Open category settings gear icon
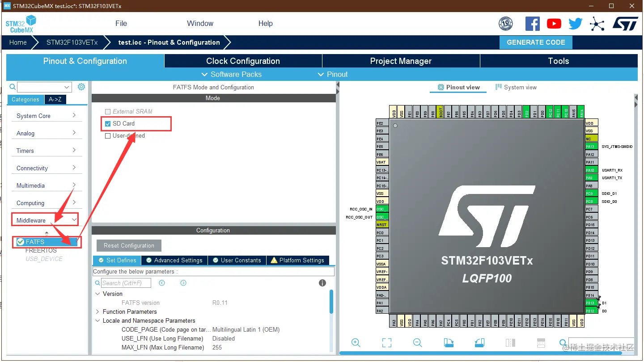 click(81, 87)
